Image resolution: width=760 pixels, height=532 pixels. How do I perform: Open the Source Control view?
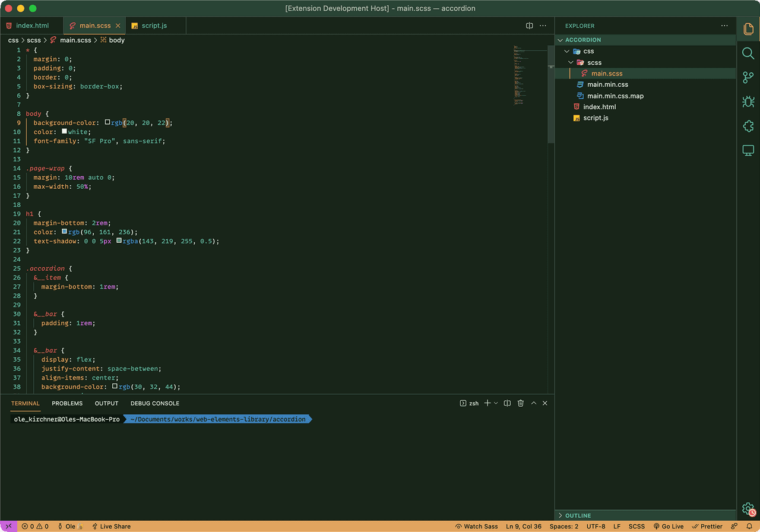point(748,77)
